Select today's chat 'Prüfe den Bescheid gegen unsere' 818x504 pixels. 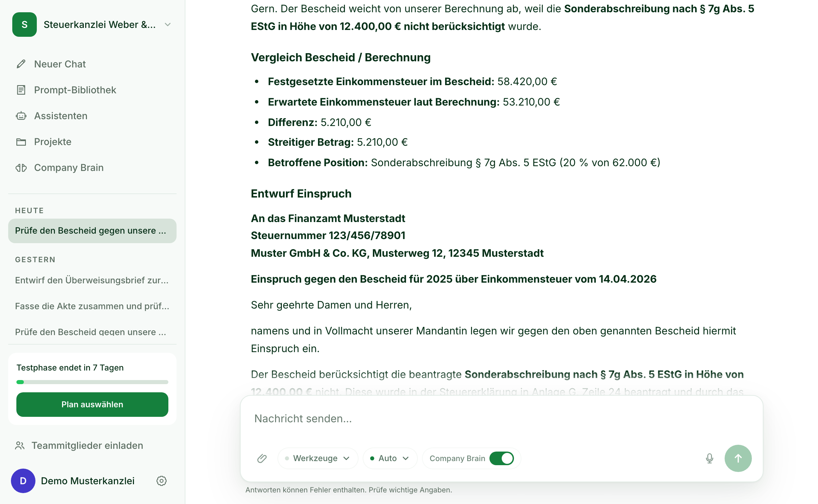(x=92, y=231)
